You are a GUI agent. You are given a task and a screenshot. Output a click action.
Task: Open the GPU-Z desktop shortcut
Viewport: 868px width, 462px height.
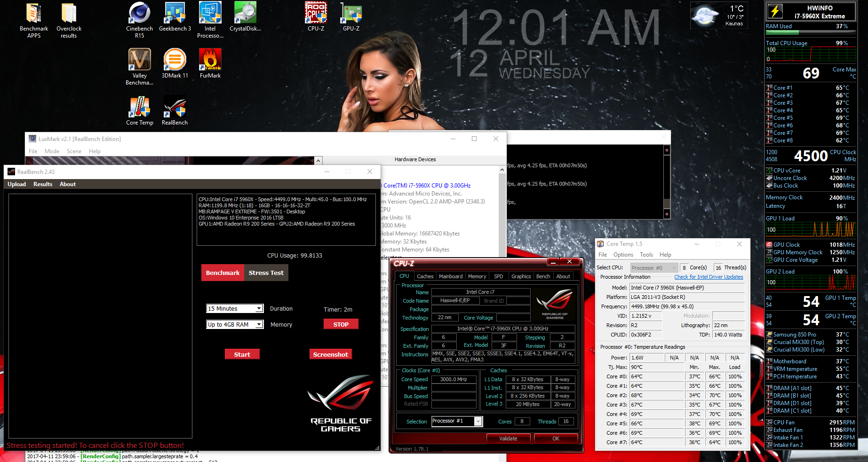click(x=351, y=17)
